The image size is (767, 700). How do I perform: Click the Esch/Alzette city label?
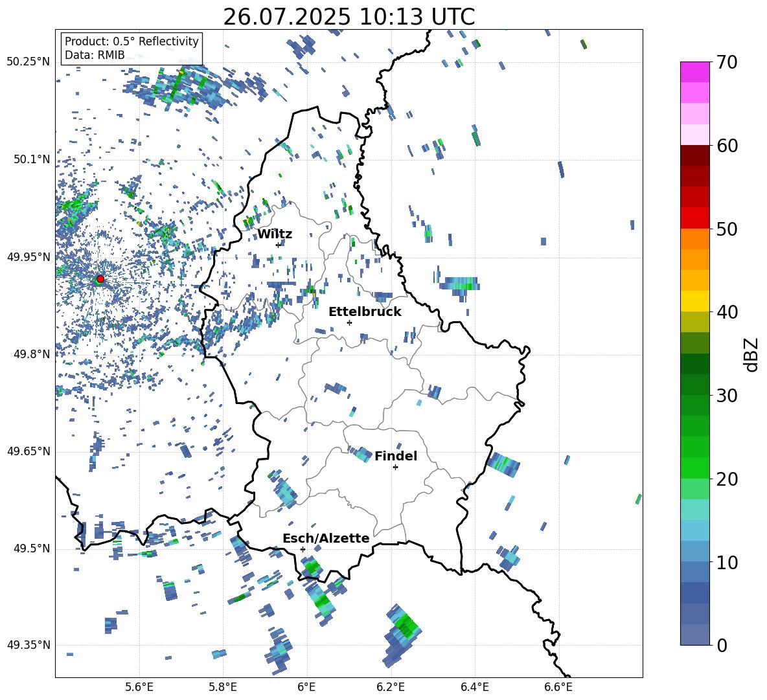point(326,538)
